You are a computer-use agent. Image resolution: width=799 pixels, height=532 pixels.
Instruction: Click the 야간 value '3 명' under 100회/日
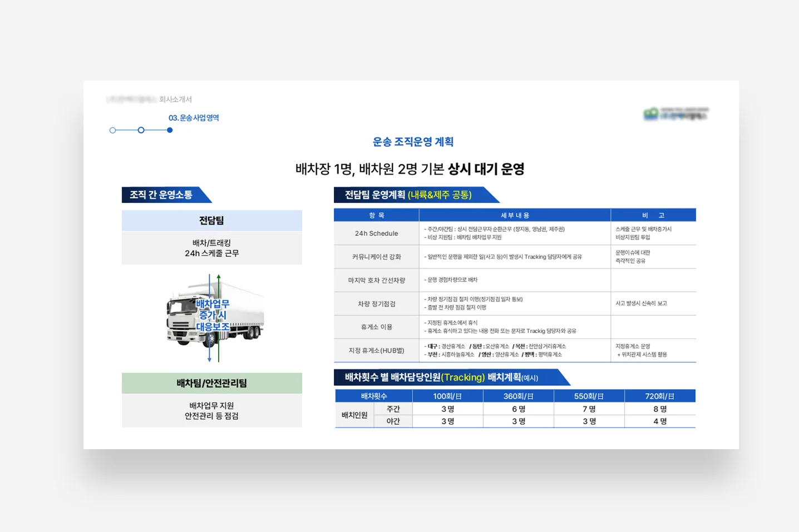tap(448, 421)
